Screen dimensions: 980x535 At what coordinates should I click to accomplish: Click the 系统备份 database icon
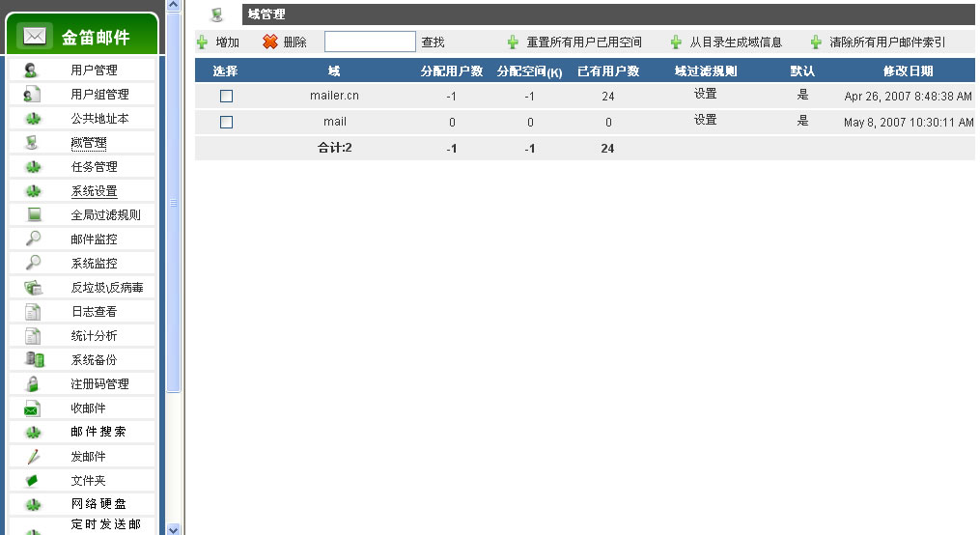(x=33, y=359)
